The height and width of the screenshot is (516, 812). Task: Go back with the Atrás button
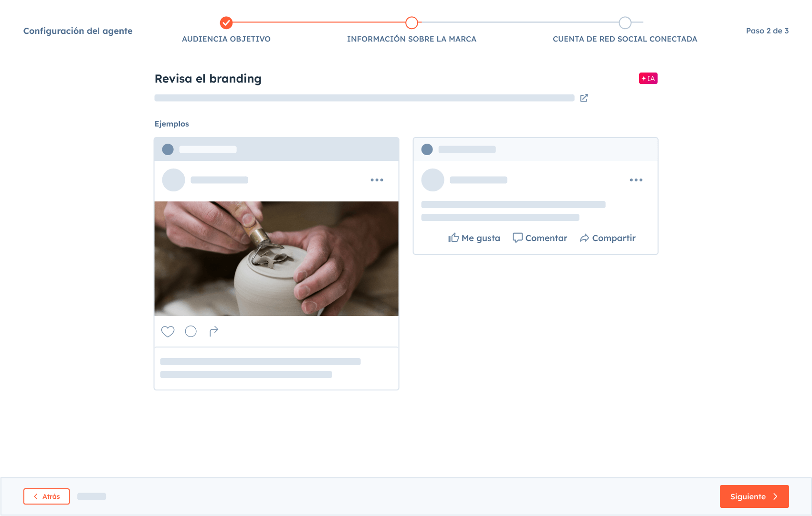coord(46,496)
